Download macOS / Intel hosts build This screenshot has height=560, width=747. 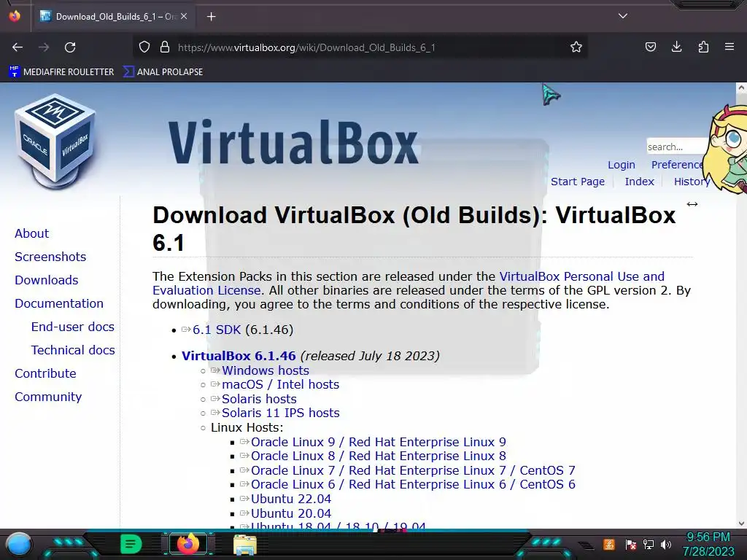[x=280, y=385]
